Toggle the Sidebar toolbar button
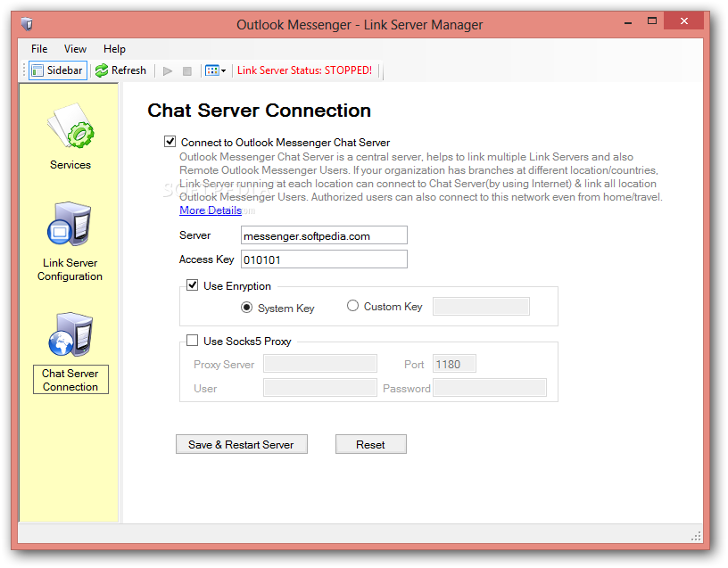 58,70
